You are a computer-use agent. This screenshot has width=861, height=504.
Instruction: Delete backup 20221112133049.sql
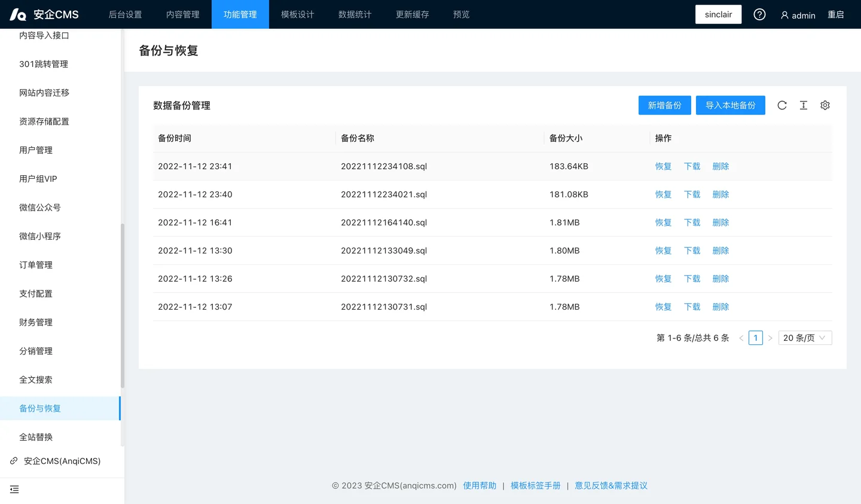pos(721,251)
